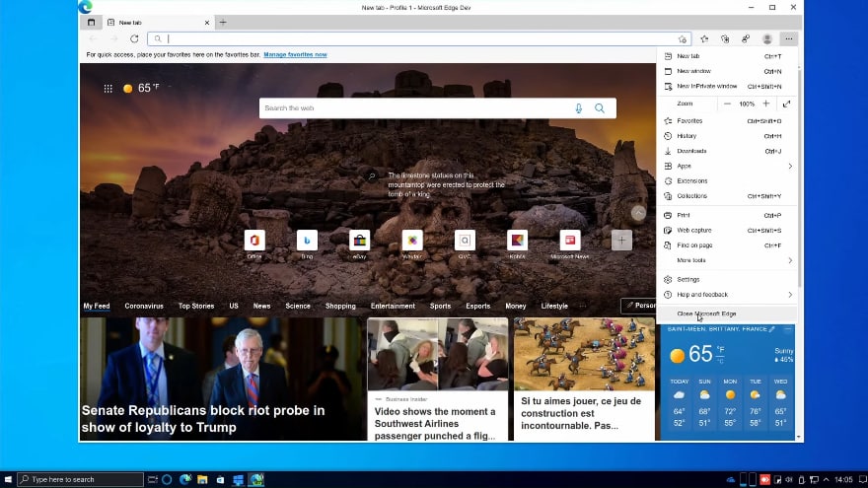Expand the Help and feedback submenu
The height and width of the screenshot is (488, 868).
coord(726,295)
